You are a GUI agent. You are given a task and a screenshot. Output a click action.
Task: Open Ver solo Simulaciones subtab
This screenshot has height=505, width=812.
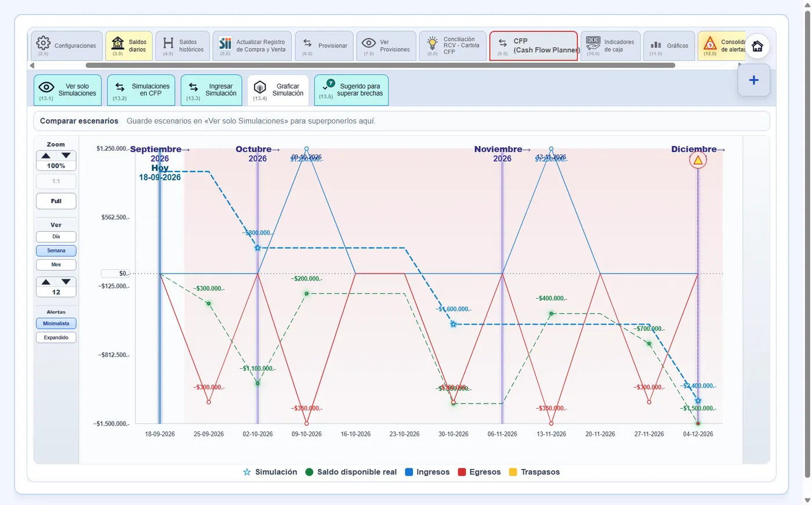tap(67, 90)
